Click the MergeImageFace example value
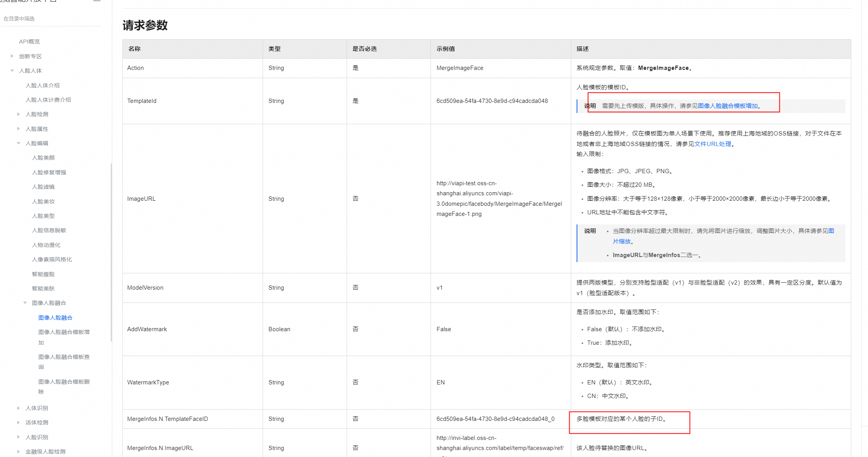The image size is (868, 457). tap(460, 68)
